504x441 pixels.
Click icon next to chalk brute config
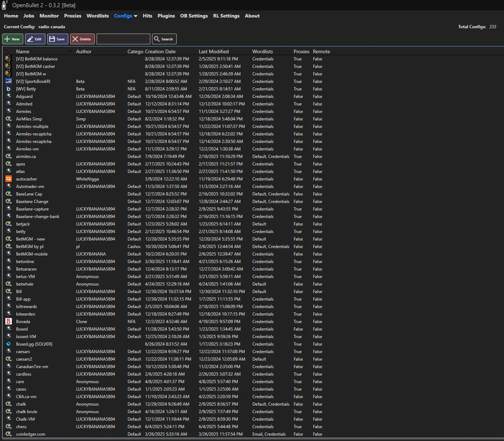9,412
